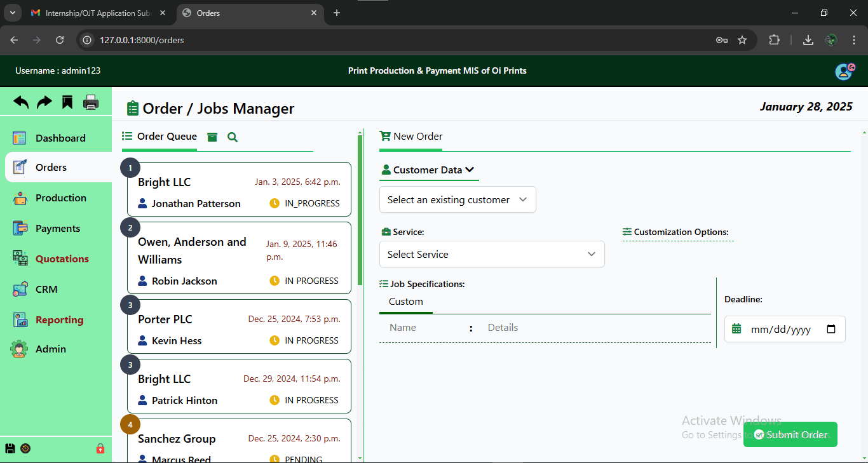868x463 pixels.
Task: Click the Submit Order button
Action: (790, 434)
